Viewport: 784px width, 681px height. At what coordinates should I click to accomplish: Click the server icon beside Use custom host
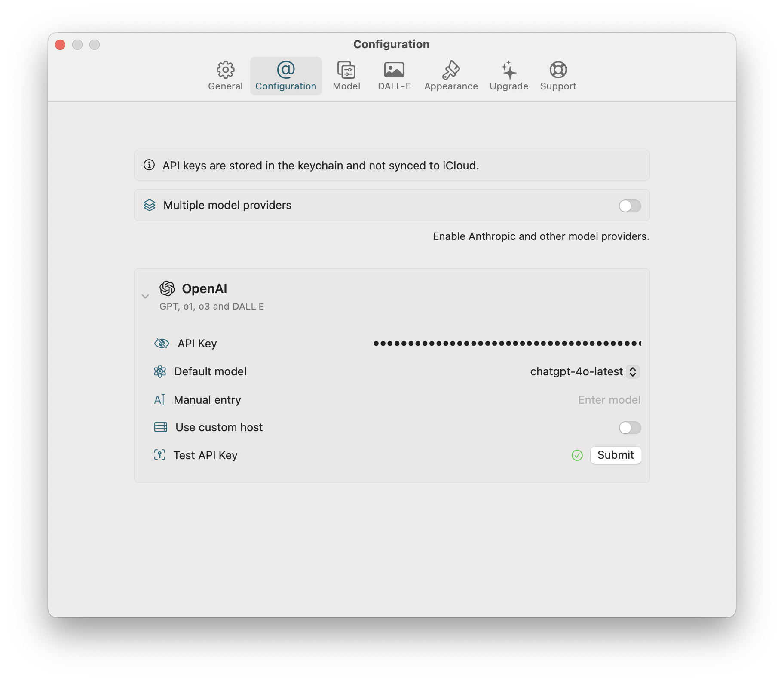click(x=161, y=427)
